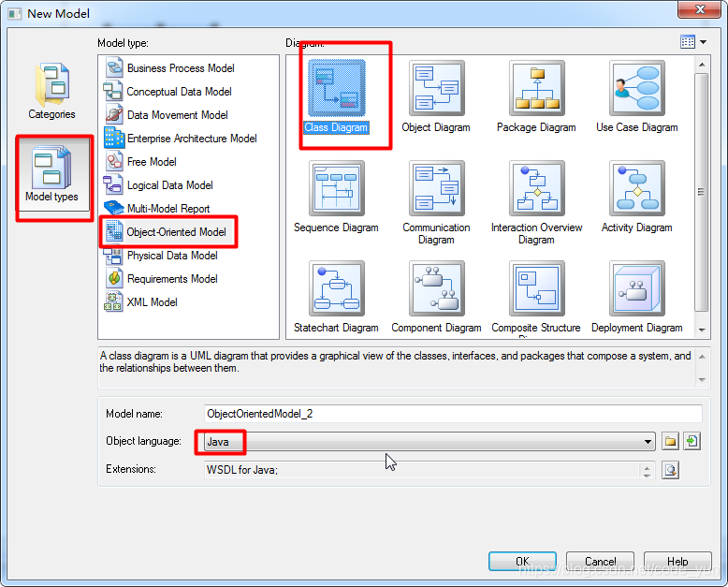The width and height of the screenshot is (728, 587).
Task: Click the XML Model icon
Action: pos(113,301)
